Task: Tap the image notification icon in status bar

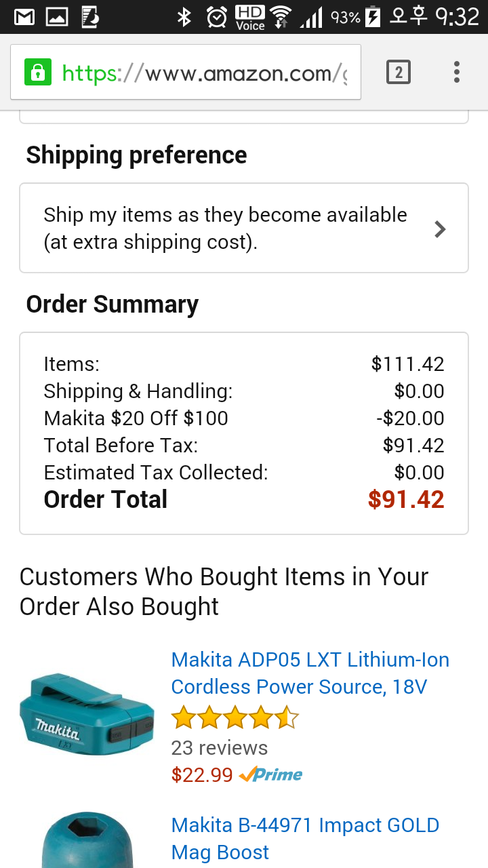Action: point(57,16)
